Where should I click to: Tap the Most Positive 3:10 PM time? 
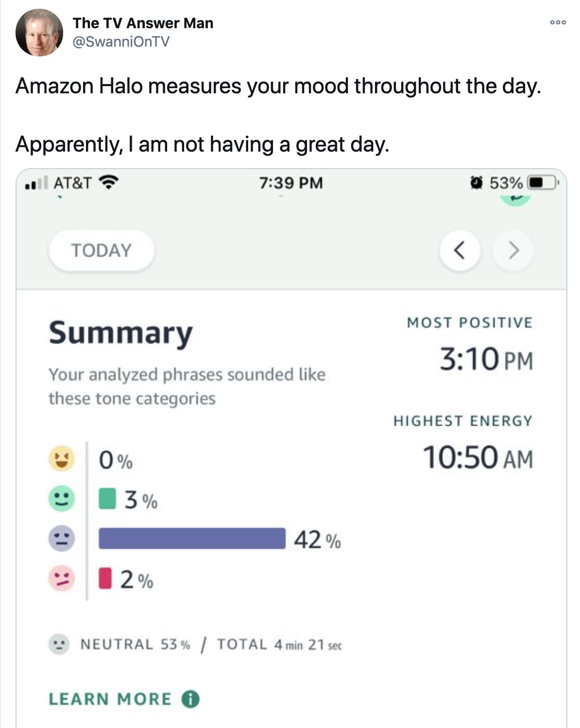click(x=486, y=360)
